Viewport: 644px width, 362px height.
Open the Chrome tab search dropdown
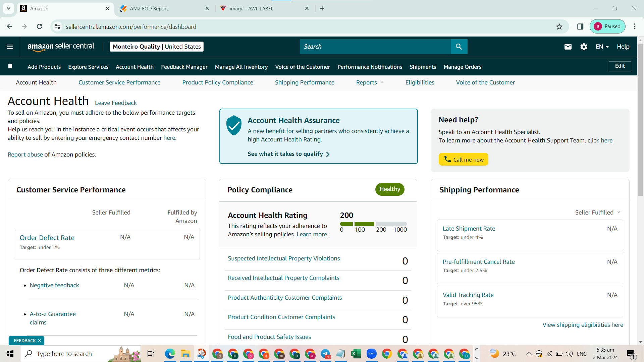point(8,8)
